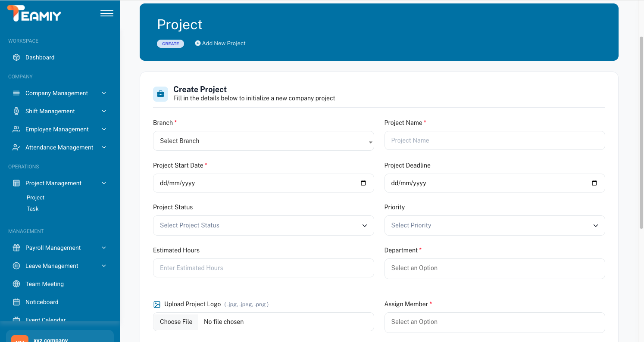Viewport: 644px width, 342px height.
Task: Open the Select Priority dropdown
Action: point(494,225)
